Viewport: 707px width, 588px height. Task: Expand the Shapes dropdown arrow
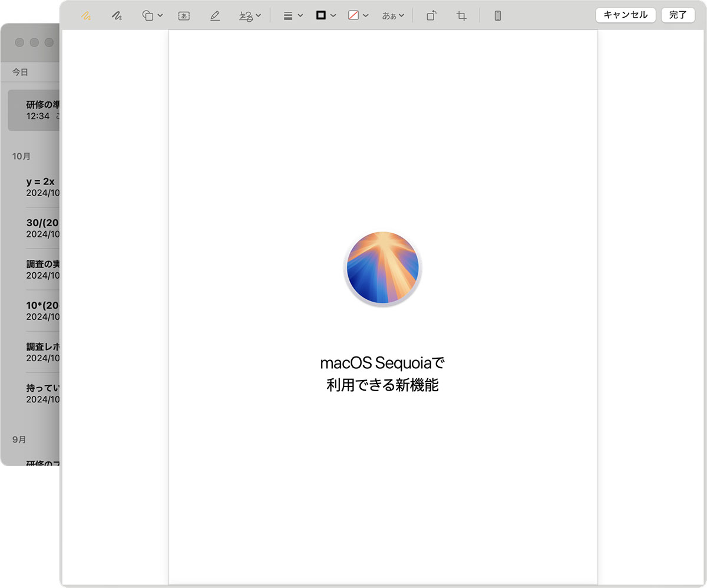point(160,16)
